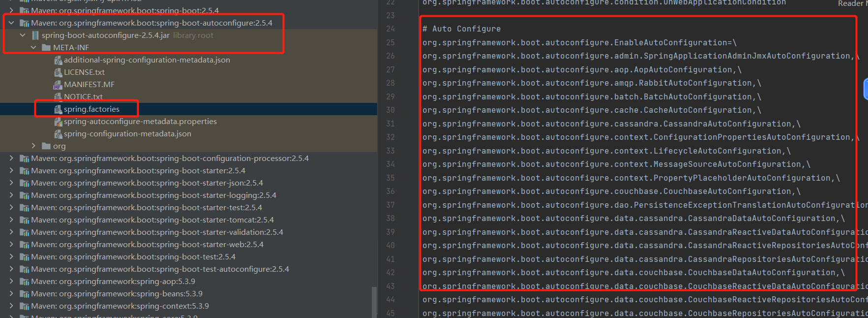Click spring-autoconfigure-metadata.properties file icon
This screenshot has width=868, height=318.
[x=58, y=122]
